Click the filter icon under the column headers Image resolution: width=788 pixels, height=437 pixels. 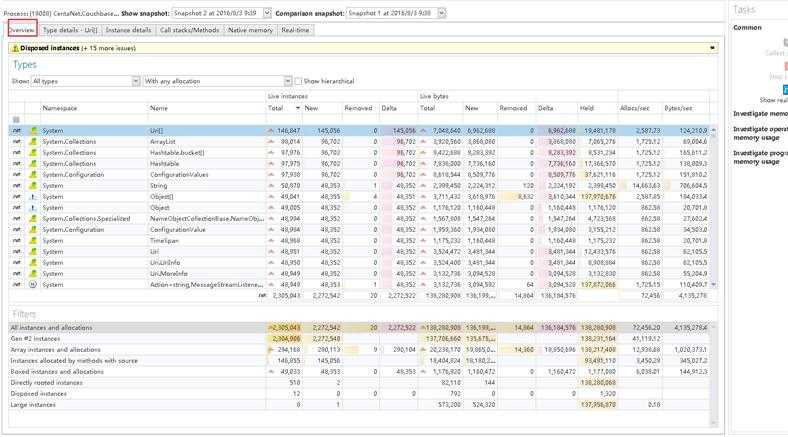(15, 119)
